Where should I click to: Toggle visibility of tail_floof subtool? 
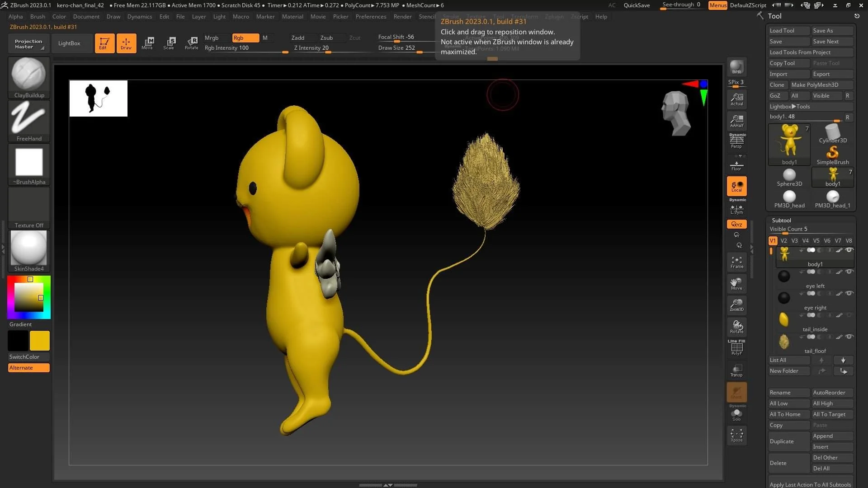[849, 337]
